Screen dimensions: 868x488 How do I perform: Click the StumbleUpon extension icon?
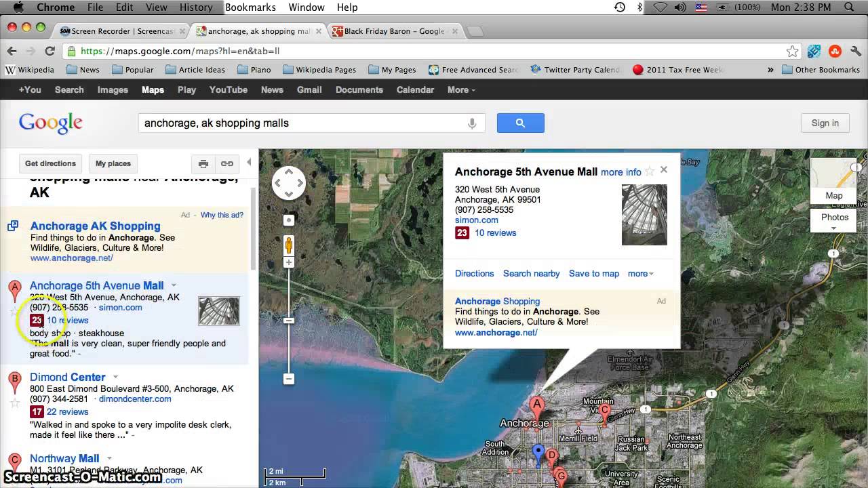pyautogui.click(x=835, y=51)
